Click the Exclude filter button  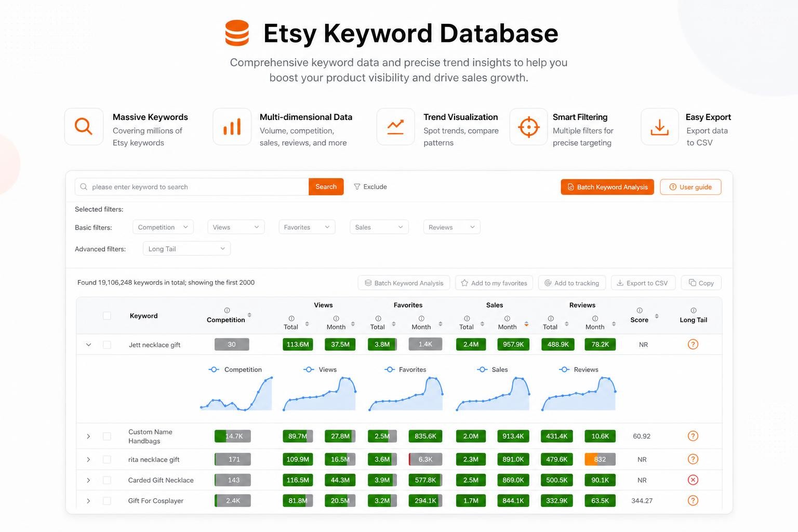370,187
